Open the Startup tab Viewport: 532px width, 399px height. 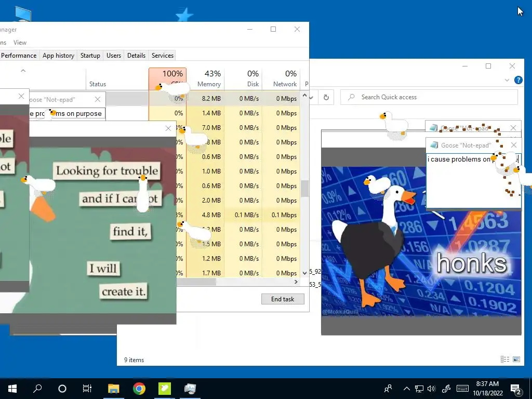[x=90, y=55]
